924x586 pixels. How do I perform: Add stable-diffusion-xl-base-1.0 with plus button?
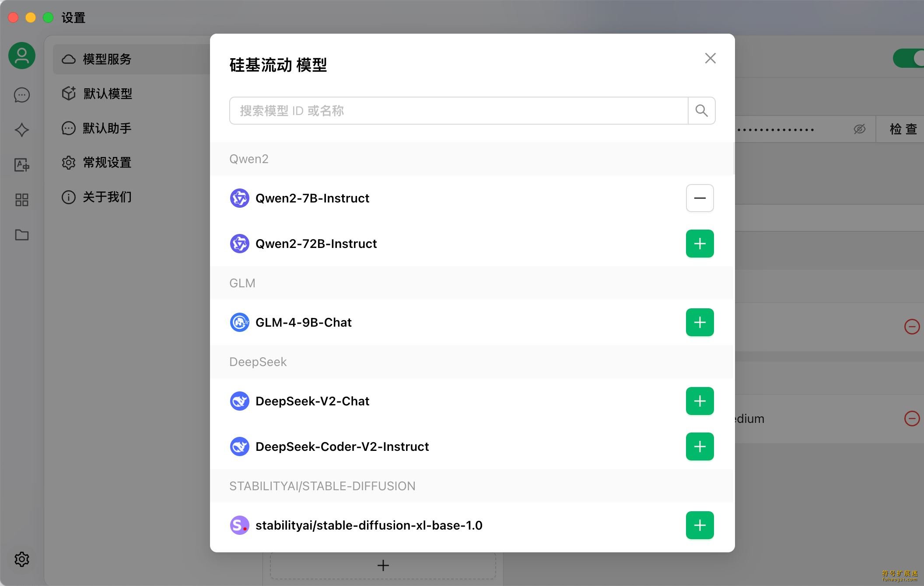pyautogui.click(x=700, y=525)
